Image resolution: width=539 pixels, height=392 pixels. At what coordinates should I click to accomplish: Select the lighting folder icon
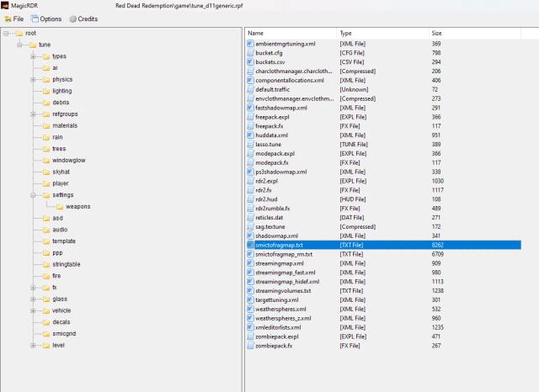pos(46,92)
